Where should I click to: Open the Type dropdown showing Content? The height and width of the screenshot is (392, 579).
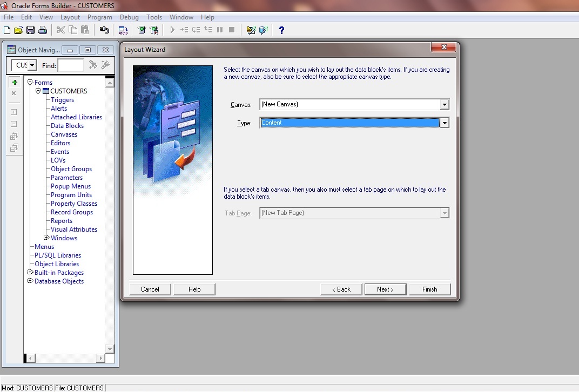click(x=445, y=123)
